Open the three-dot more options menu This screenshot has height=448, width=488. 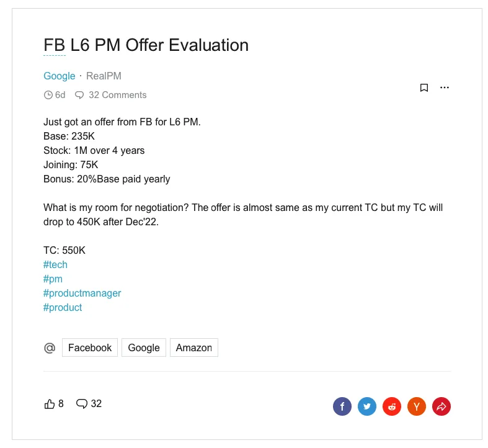(444, 88)
